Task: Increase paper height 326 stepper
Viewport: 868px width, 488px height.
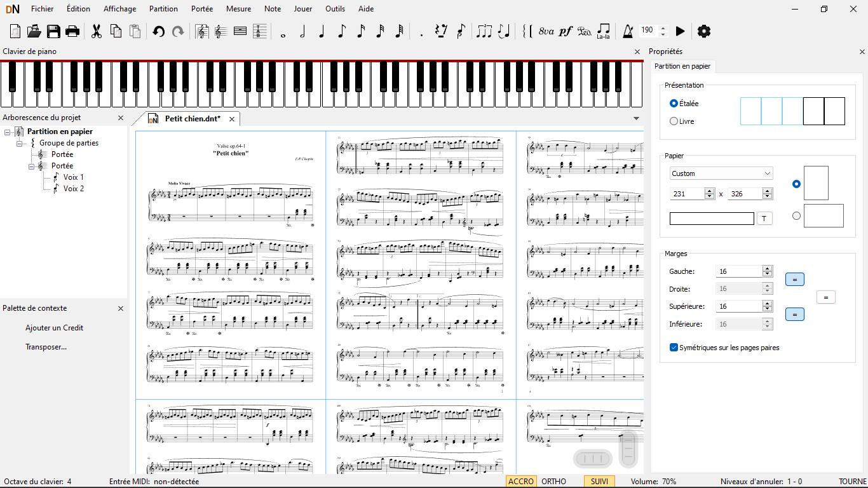Action: [768, 191]
